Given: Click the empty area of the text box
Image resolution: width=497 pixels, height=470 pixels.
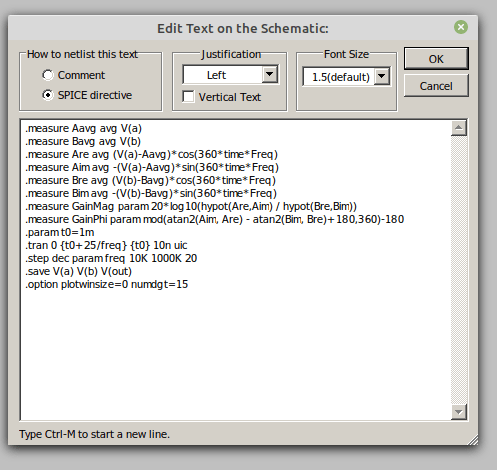Looking at the screenshot, I should (233, 353).
